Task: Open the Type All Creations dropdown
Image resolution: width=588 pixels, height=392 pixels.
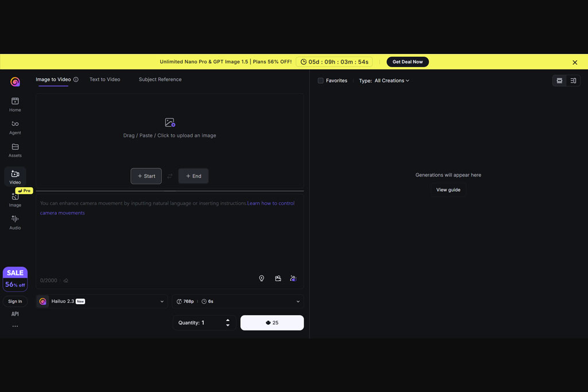Action: (x=384, y=80)
